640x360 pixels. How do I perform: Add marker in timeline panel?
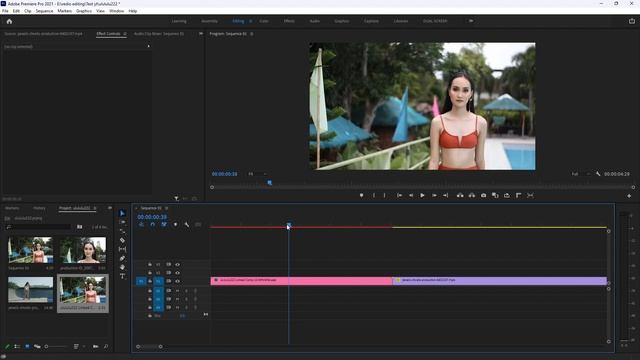[176, 224]
